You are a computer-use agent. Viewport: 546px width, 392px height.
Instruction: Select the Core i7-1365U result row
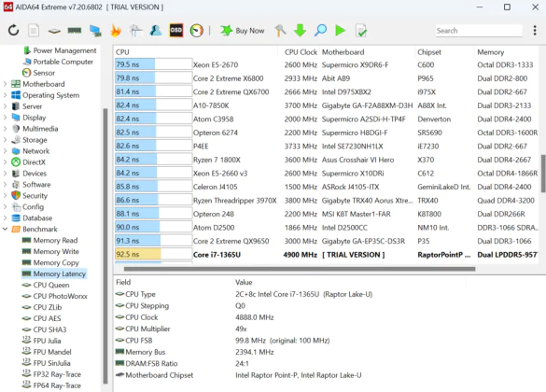click(x=326, y=255)
